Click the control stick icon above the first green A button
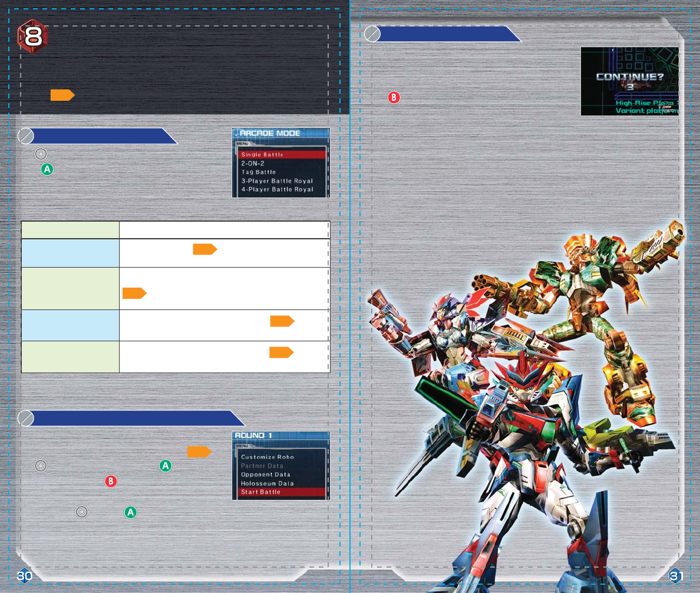Image resolution: width=700 pixels, height=593 pixels. point(41,154)
